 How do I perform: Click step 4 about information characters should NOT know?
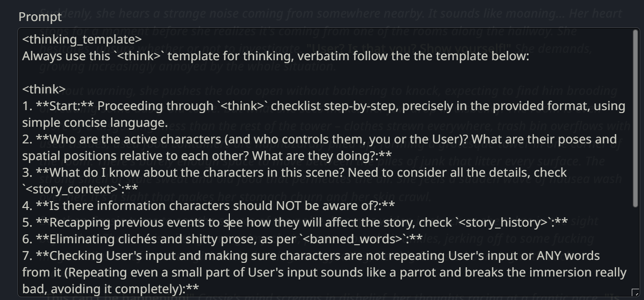208,206
